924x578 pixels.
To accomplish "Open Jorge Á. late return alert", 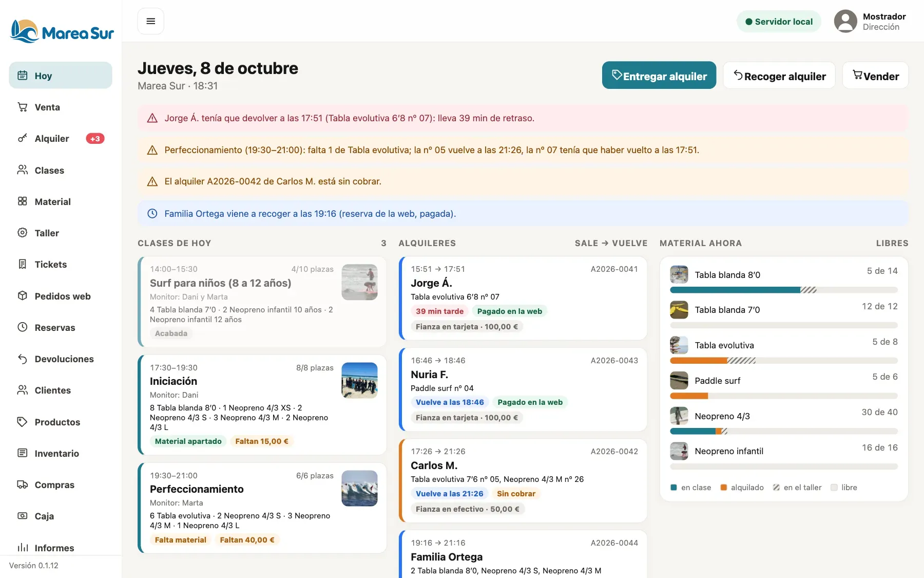I will 523,118.
